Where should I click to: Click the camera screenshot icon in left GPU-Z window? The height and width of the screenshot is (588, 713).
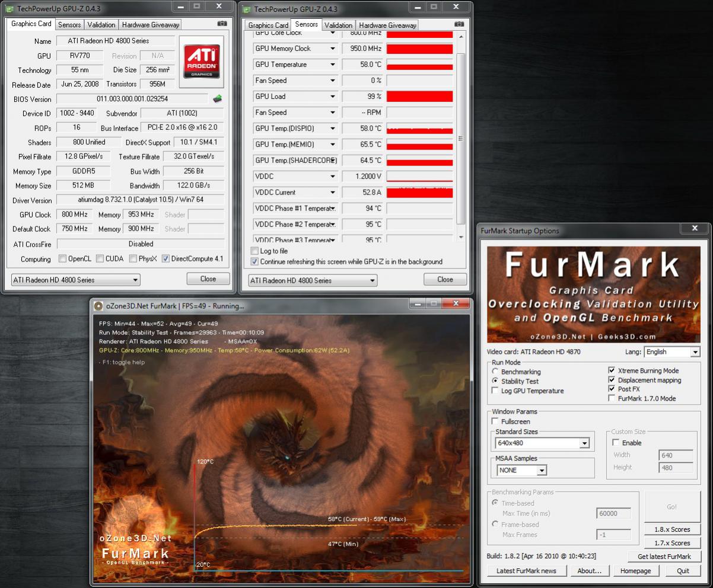pos(222,24)
